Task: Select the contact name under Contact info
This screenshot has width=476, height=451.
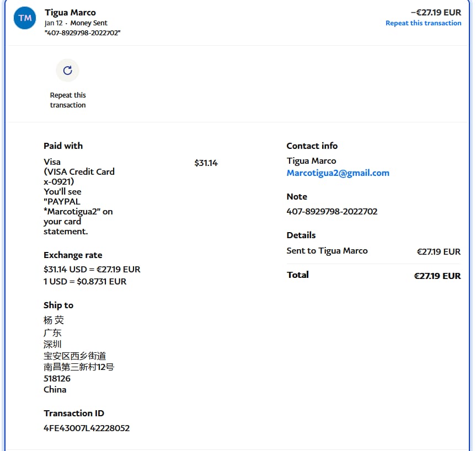Action: (311, 161)
